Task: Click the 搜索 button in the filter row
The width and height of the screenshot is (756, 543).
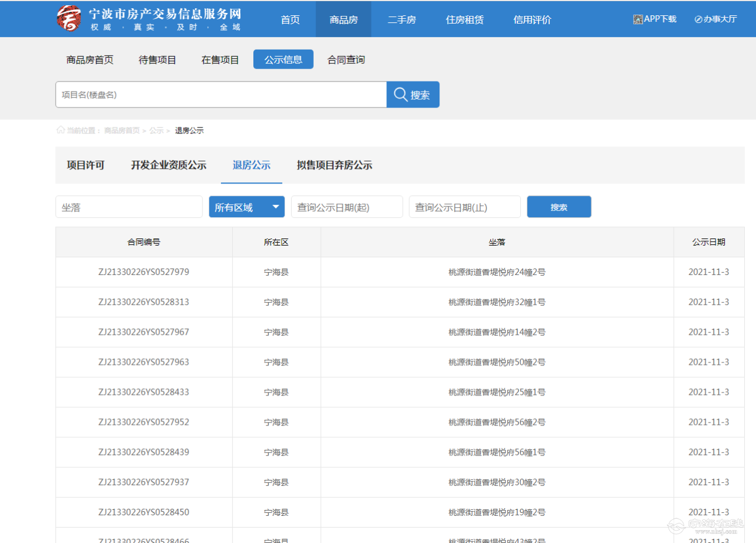Action: coord(559,207)
